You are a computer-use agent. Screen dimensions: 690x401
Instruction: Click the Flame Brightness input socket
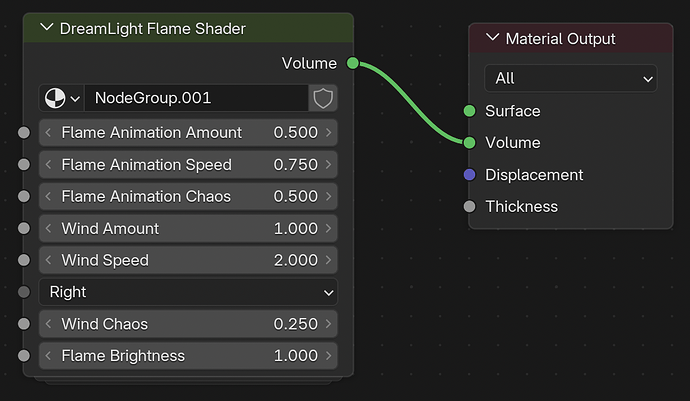click(x=24, y=356)
